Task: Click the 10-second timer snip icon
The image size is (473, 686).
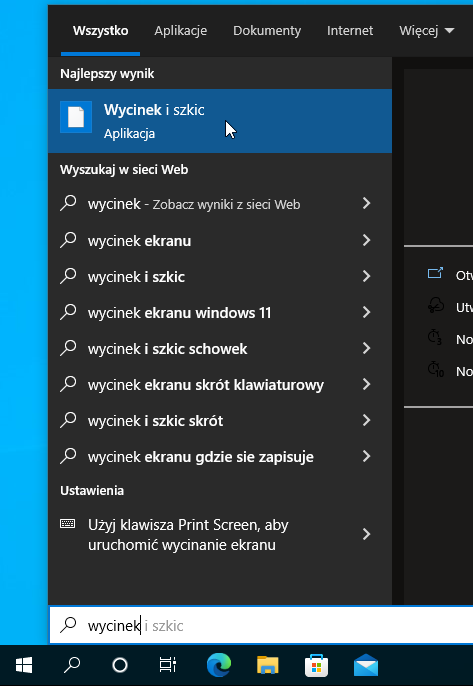Action: (x=436, y=370)
